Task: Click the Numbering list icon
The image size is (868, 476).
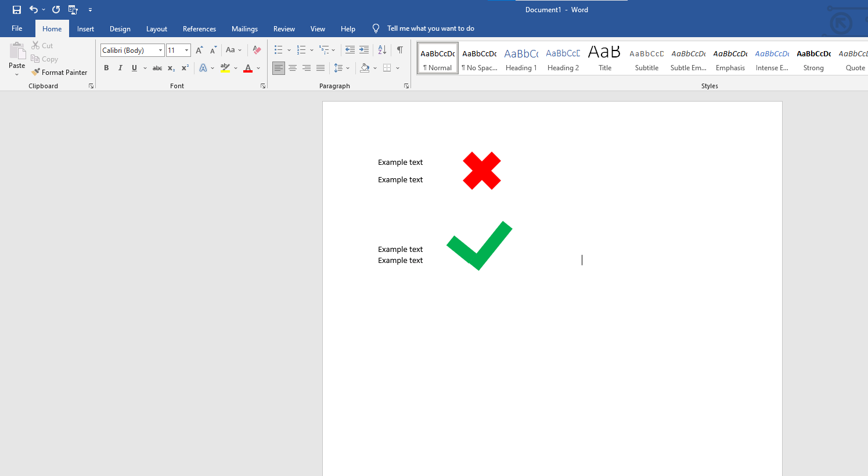Action: tap(301, 50)
